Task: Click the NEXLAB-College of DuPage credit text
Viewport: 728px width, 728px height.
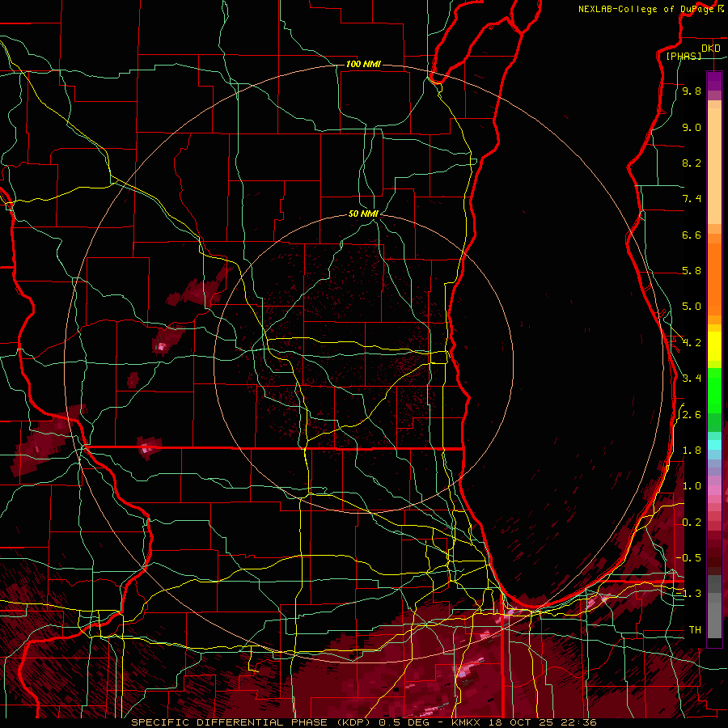Action: [x=645, y=9]
